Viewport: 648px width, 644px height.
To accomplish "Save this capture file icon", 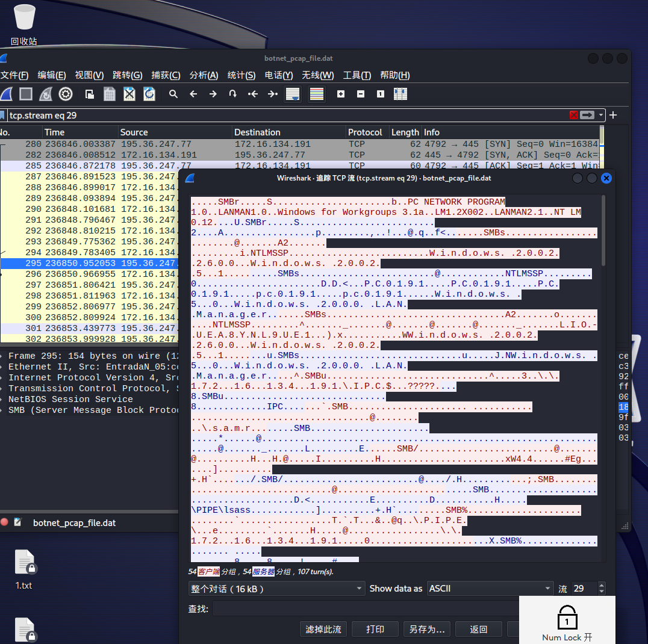I will [x=109, y=94].
